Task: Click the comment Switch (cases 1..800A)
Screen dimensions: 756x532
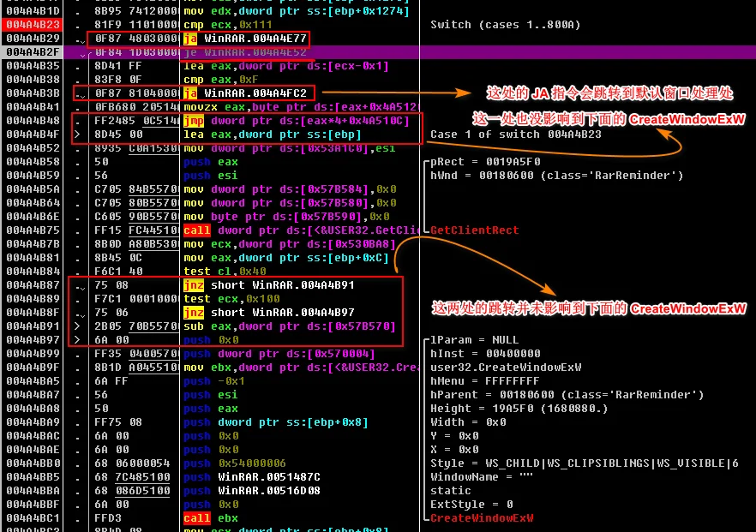Action: click(x=506, y=25)
